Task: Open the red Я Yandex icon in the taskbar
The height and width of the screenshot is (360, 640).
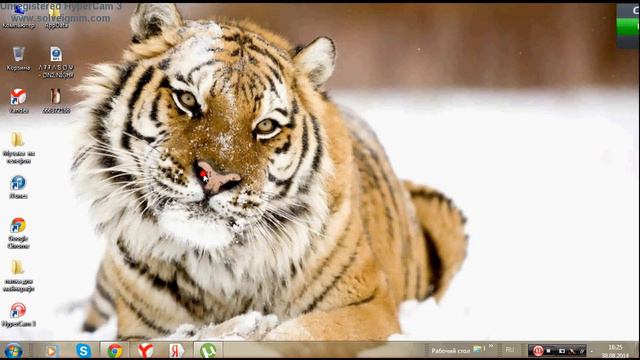Action: [x=176, y=351]
